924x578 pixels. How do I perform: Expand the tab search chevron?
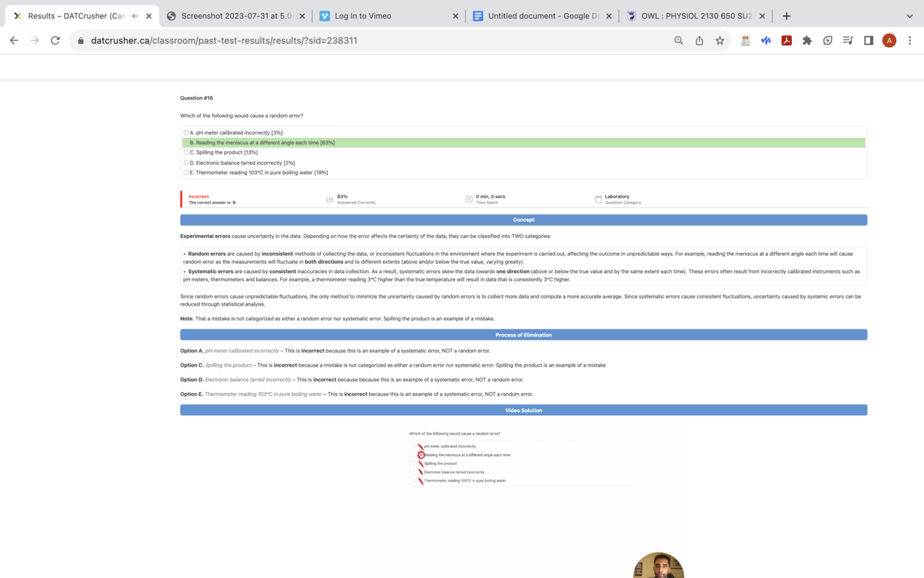pos(909,16)
